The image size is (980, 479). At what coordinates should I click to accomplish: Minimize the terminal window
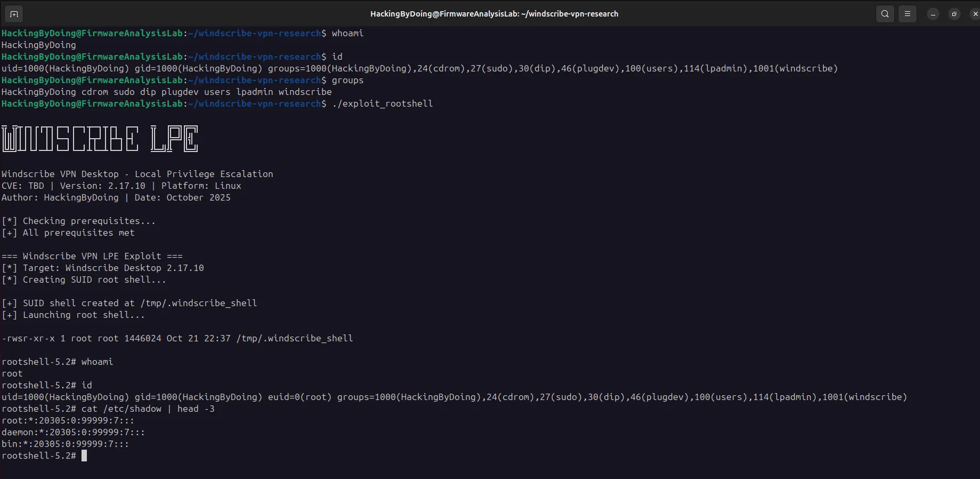[933, 14]
